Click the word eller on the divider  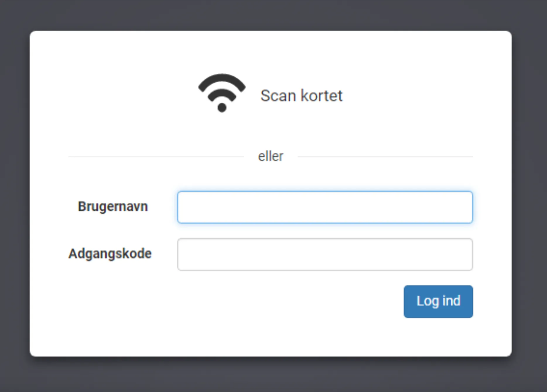tap(271, 156)
